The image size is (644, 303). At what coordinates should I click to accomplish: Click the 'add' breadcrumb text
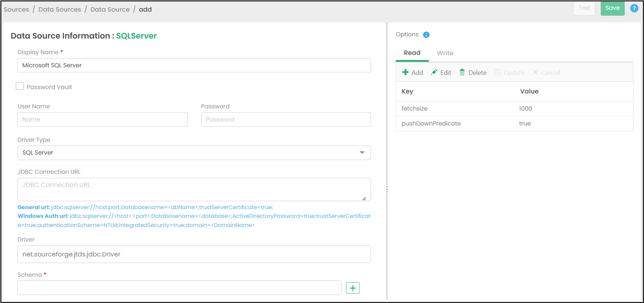pyautogui.click(x=145, y=9)
